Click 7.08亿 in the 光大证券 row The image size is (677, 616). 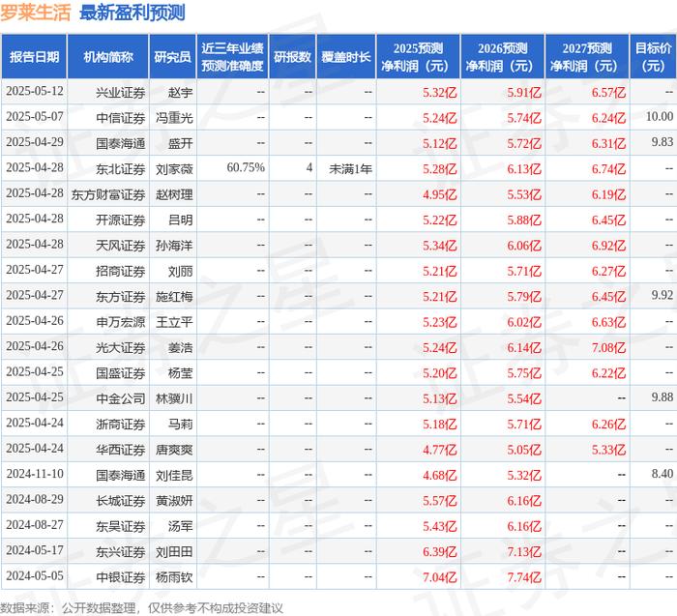click(608, 347)
